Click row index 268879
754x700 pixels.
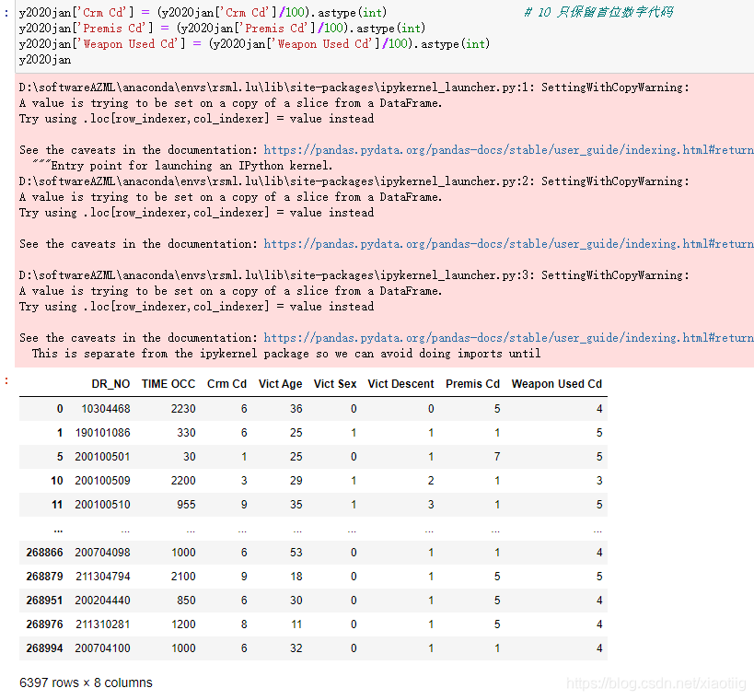(45, 577)
